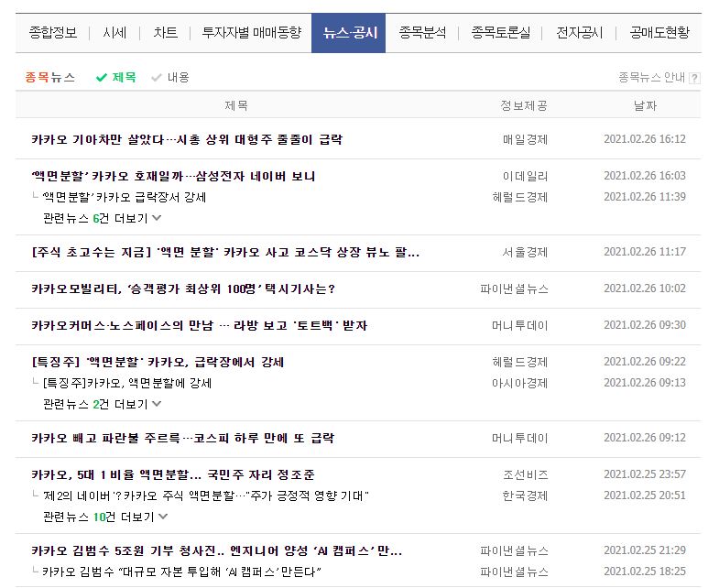Open article 카카오 김범수 5조원 기부 청사진
Image resolution: width=719 pixels, height=588 pixels.
pos(217,550)
